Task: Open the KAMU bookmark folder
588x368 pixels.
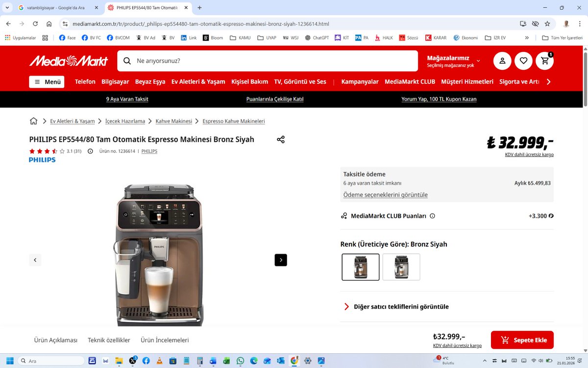Action: [x=240, y=38]
